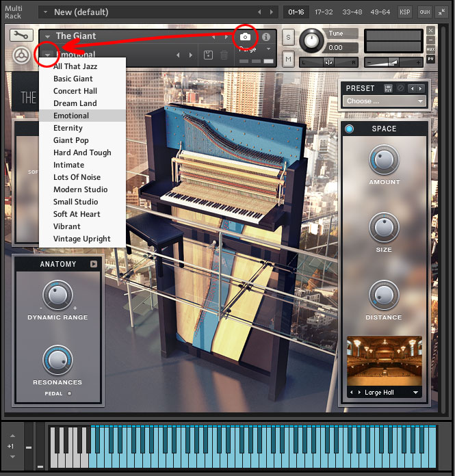Select the Intimate snapshot

[82, 165]
